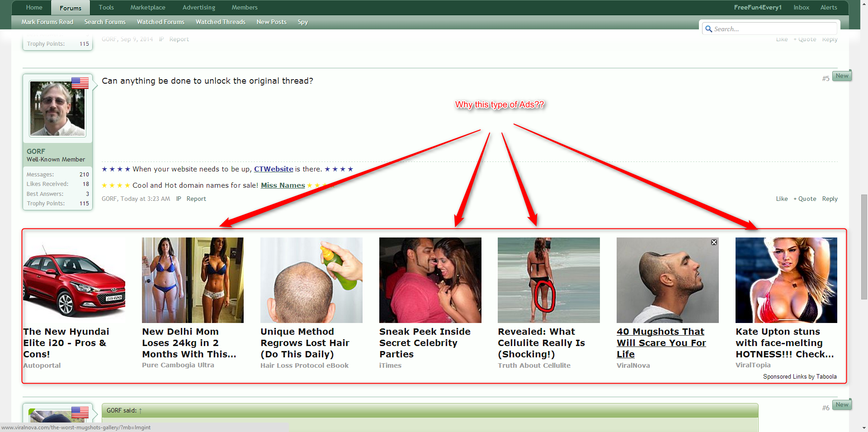Close the 40 Mugshots ad with X
This screenshot has height=432, width=868.
714,242
